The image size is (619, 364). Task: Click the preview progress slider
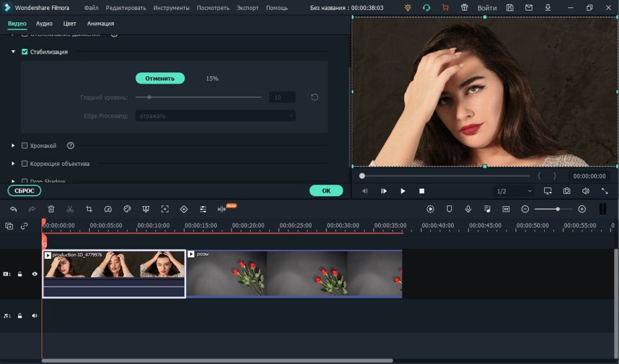tap(444, 176)
